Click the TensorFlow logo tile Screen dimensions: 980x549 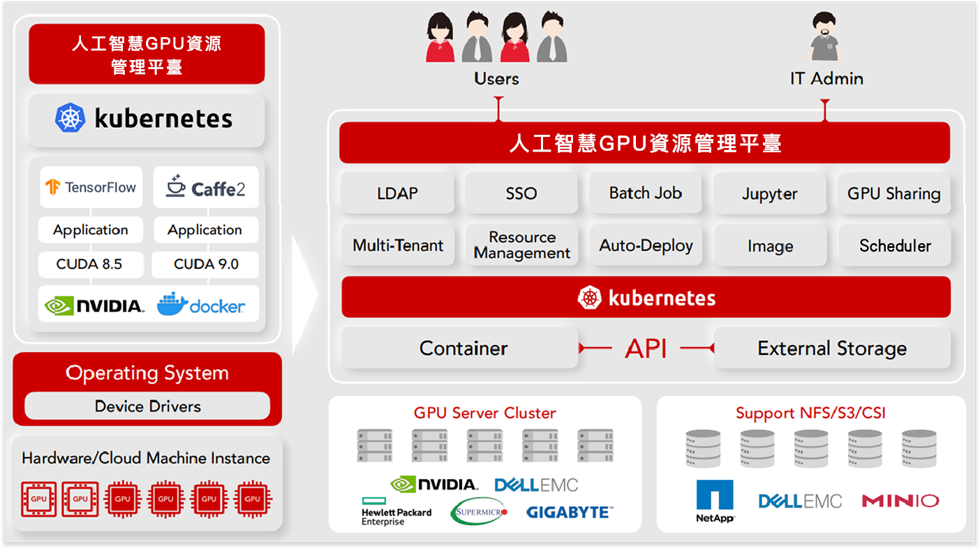pyautogui.click(x=91, y=186)
